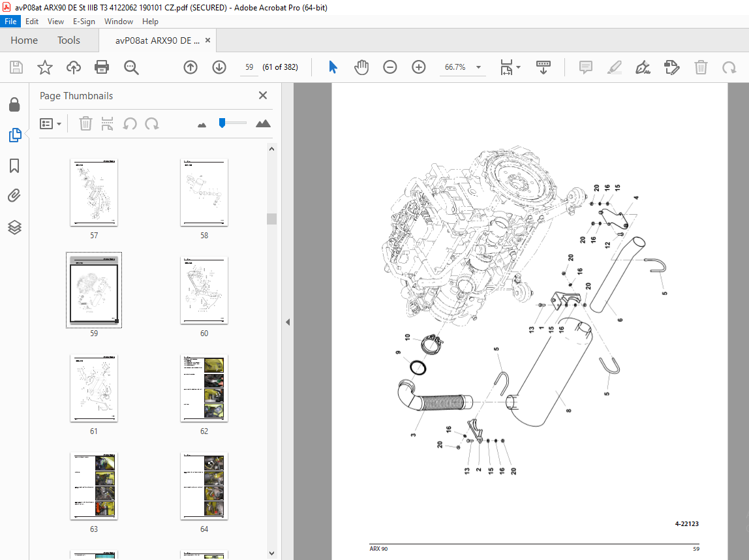This screenshot has height=560, width=749.
Task: Activate the Hand pan tool
Action: point(361,67)
